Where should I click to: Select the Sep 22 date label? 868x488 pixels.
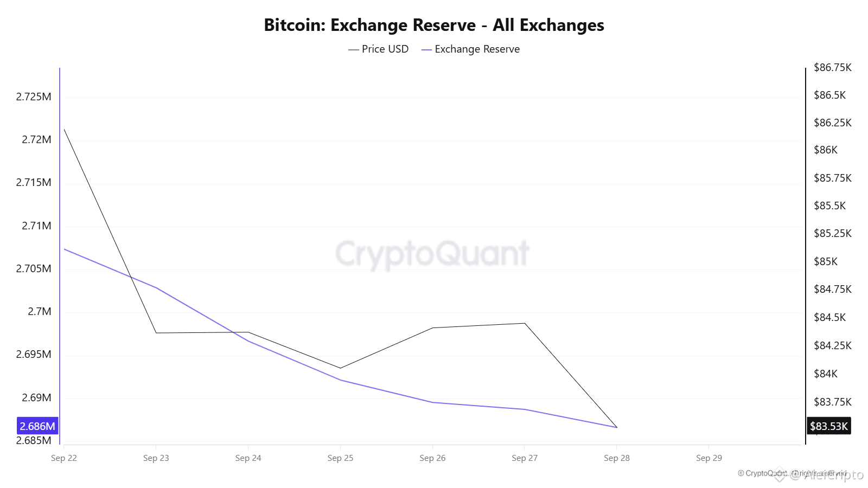[x=64, y=458]
